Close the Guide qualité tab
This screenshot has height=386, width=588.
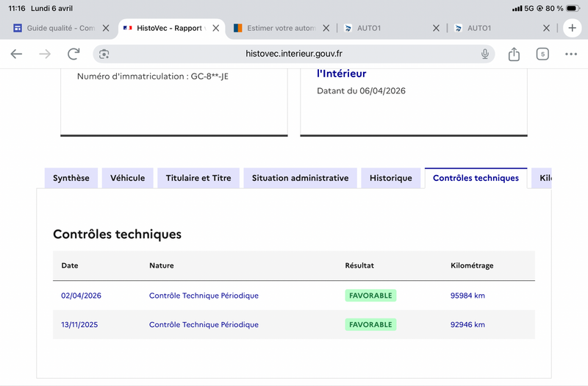[105, 28]
